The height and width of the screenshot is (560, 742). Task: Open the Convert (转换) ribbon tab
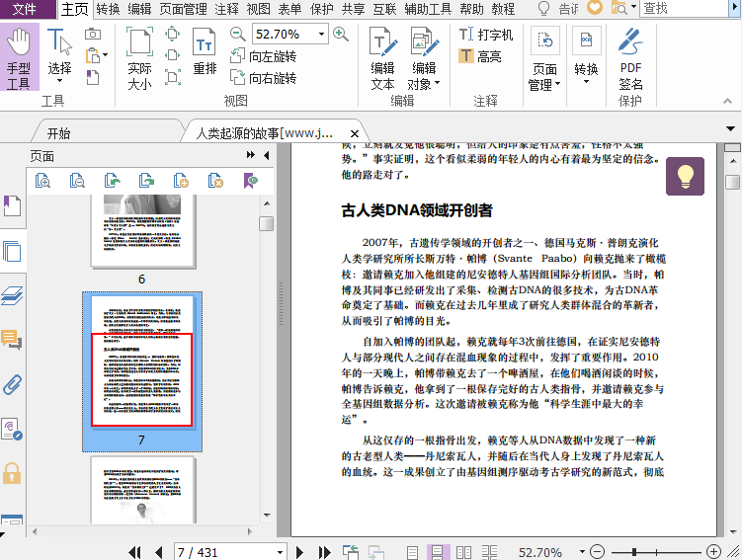click(109, 9)
